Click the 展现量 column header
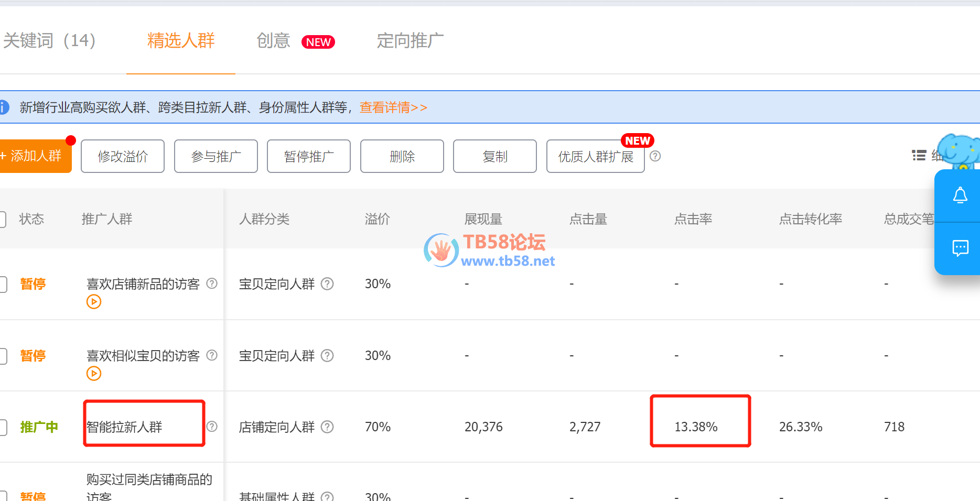The height and width of the screenshot is (501, 980). coord(483,219)
